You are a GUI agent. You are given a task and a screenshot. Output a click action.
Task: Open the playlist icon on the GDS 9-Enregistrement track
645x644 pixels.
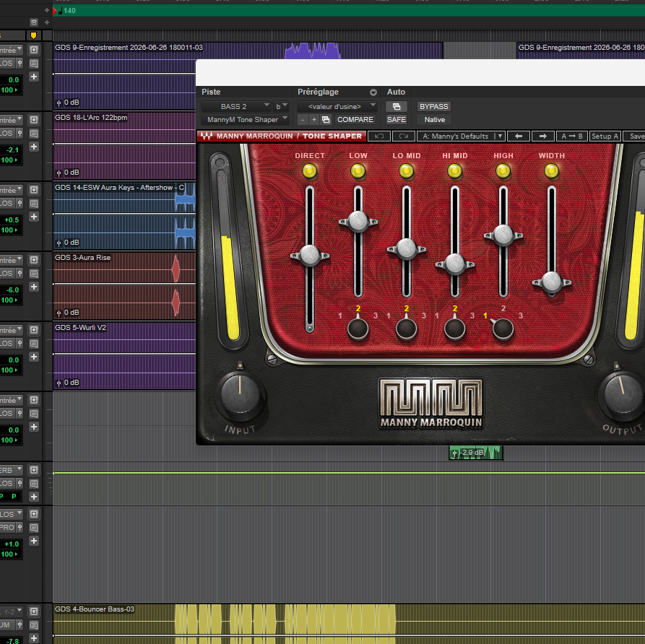[34, 64]
